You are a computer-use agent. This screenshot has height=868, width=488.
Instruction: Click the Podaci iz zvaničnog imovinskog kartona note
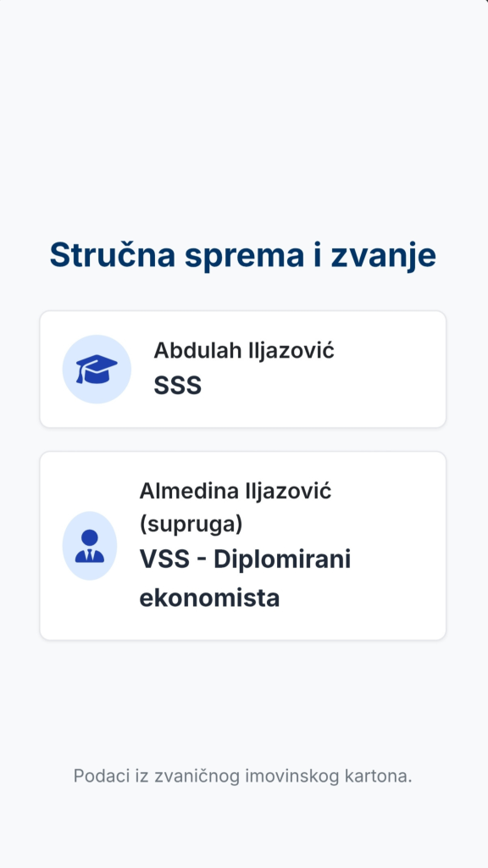click(x=243, y=776)
